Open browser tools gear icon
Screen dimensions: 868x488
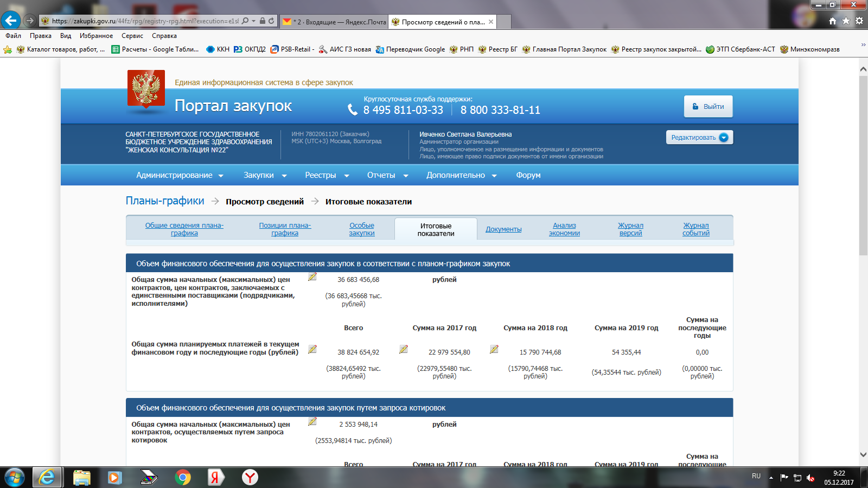(x=859, y=21)
